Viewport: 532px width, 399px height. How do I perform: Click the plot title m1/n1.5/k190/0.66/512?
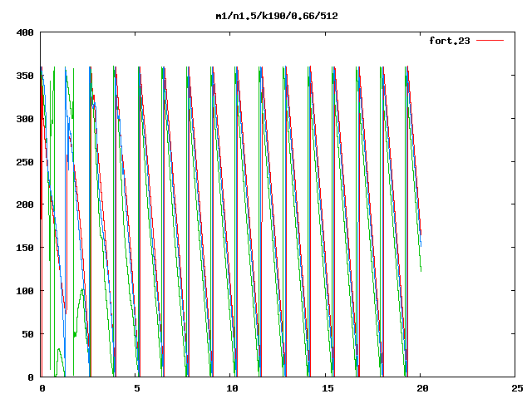click(x=277, y=16)
